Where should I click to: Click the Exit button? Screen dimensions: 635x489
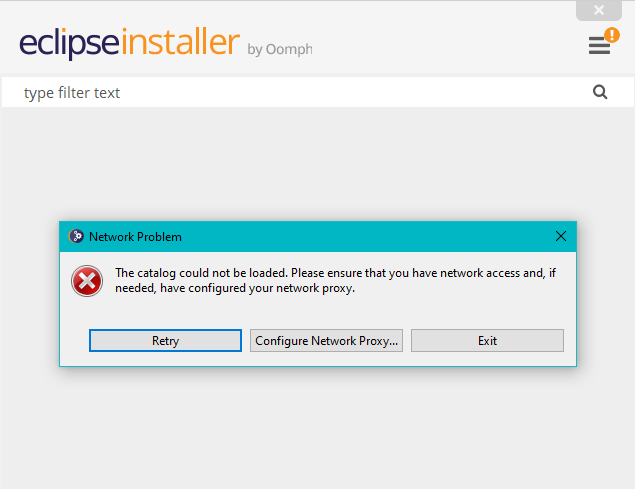[x=487, y=340]
